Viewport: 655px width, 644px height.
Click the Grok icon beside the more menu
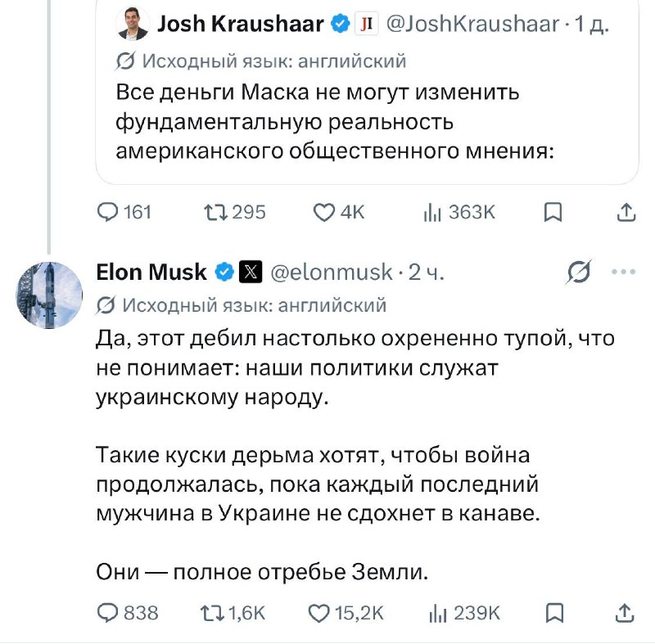coord(579,272)
